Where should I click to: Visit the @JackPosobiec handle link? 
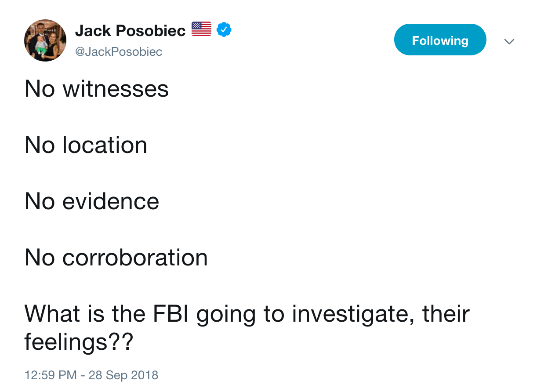[x=119, y=52]
